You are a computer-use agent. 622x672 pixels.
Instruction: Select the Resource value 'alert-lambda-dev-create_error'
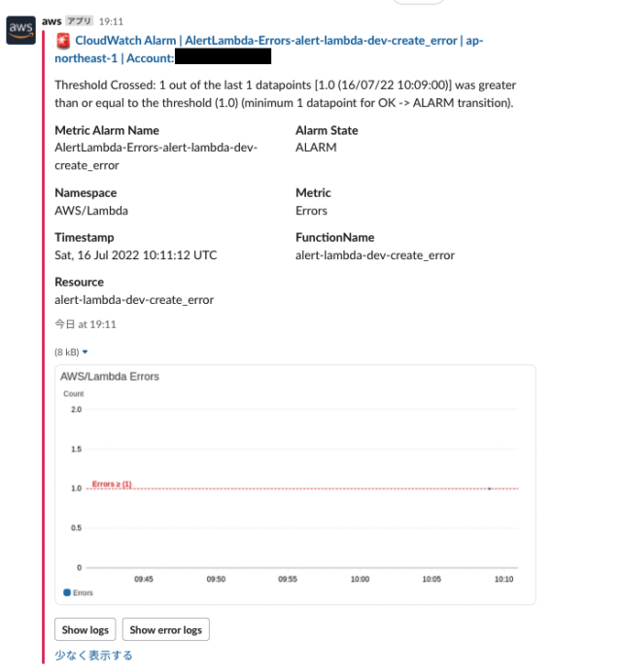(x=134, y=300)
